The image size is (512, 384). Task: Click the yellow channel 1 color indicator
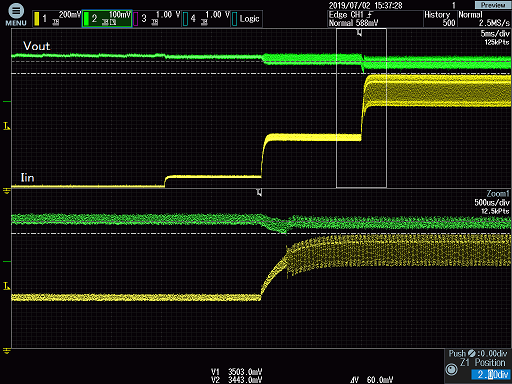(37, 19)
